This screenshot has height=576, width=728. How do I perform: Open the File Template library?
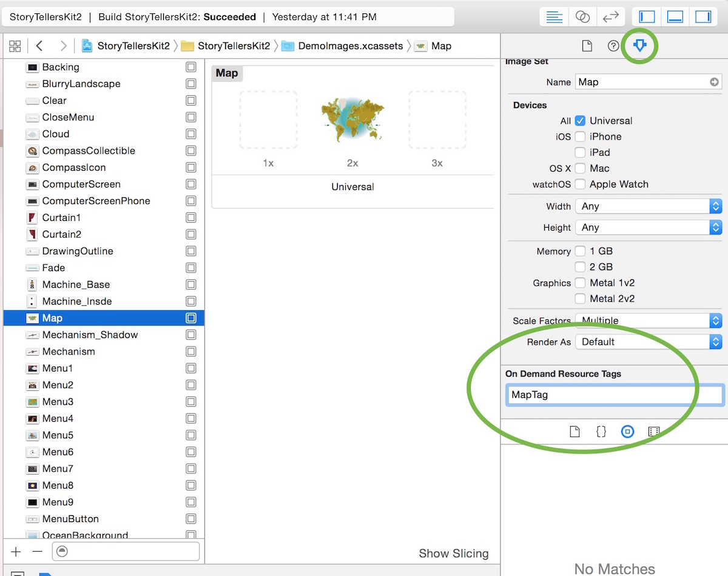[x=575, y=432]
